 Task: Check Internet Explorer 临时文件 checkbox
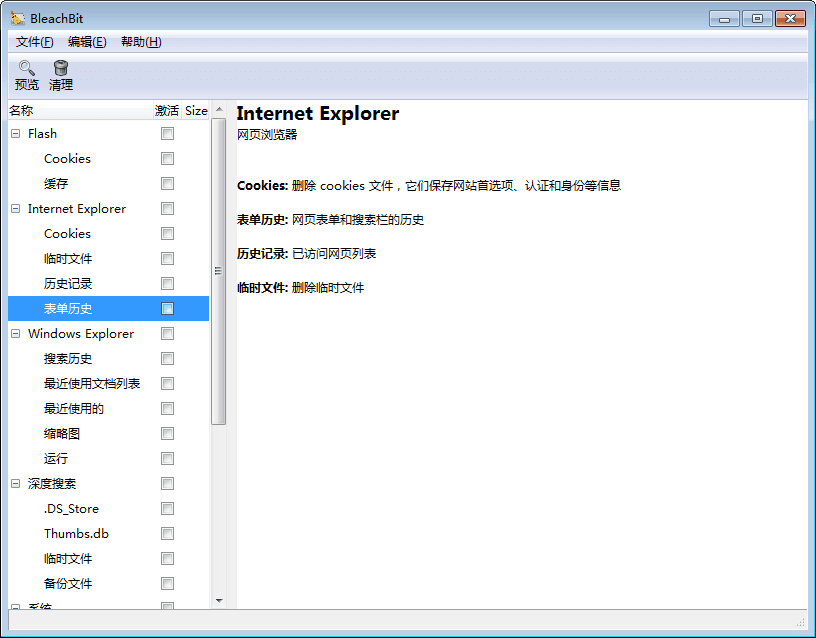(168, 259)
